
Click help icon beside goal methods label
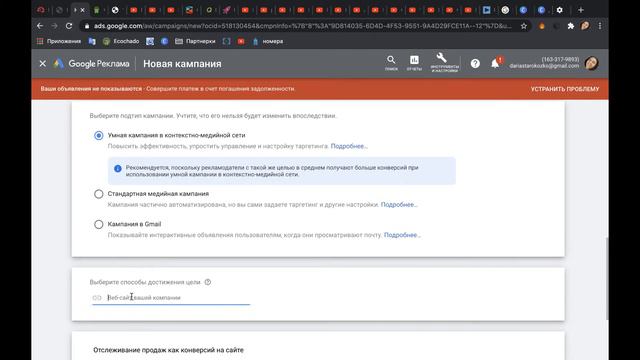(x=208, y=282)
